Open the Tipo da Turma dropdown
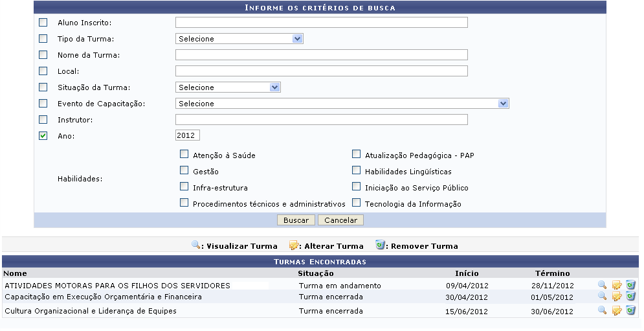644x331 pixels. click(x=239, y=39)
